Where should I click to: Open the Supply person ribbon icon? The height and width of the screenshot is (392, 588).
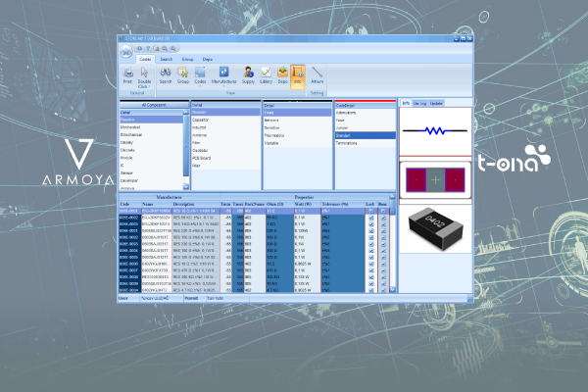click(x=248, y=75)
